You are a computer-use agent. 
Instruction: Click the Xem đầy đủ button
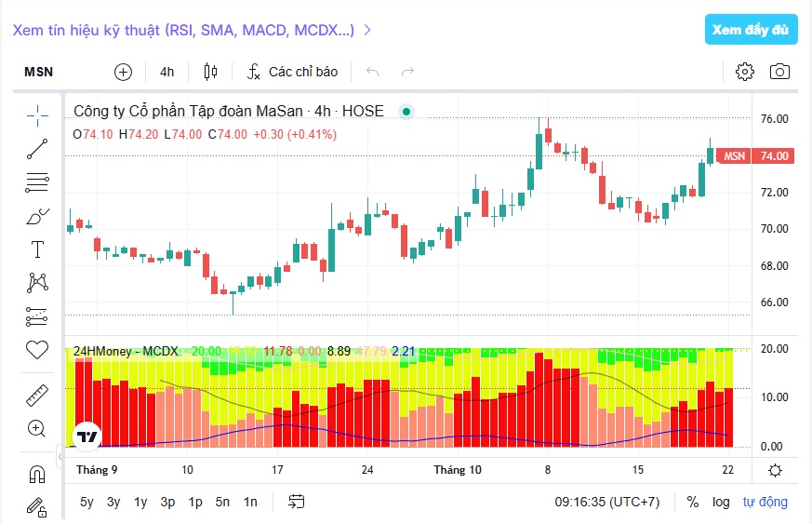[x=751, y=30]
